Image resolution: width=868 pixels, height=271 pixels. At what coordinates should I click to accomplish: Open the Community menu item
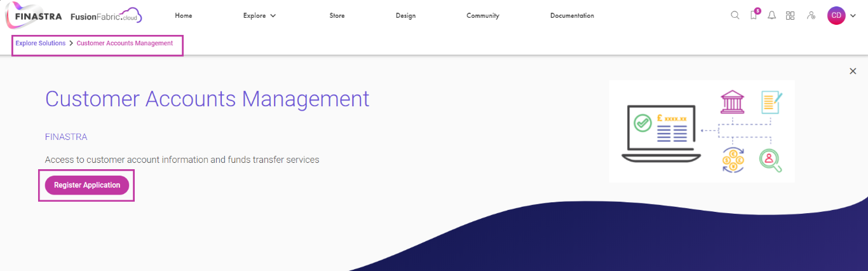point(483,15)
